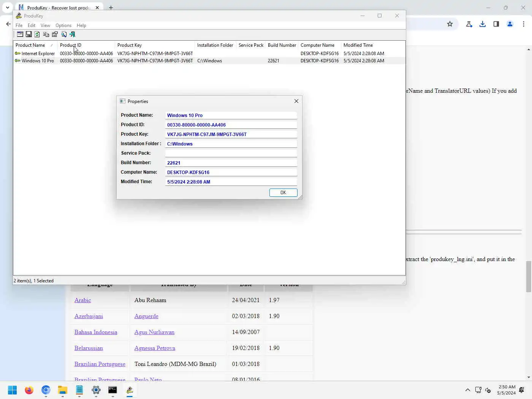Open the Arabic translation link
The height and width of the screenshot is (399, 532).
tap(83, 300)
